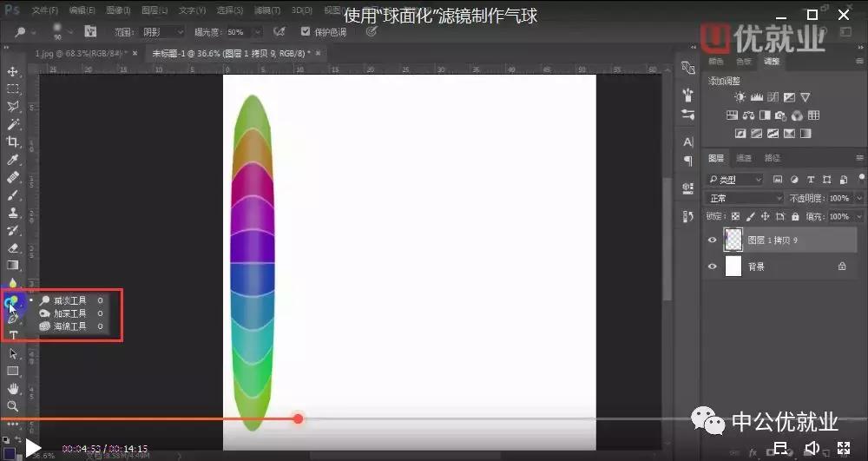Choose 加深工具 from the flyout

click(70, 313)
